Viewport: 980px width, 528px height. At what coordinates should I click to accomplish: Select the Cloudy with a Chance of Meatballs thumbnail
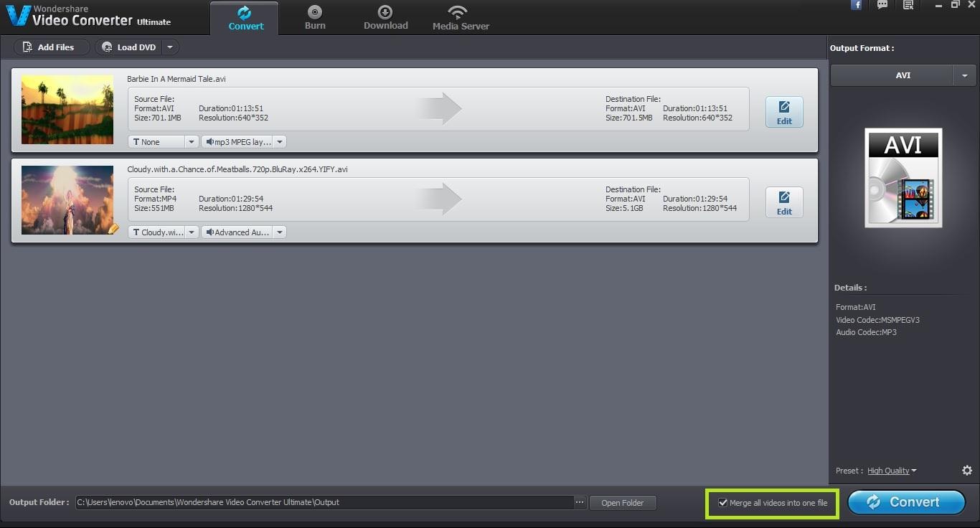(x=67, y=200)
